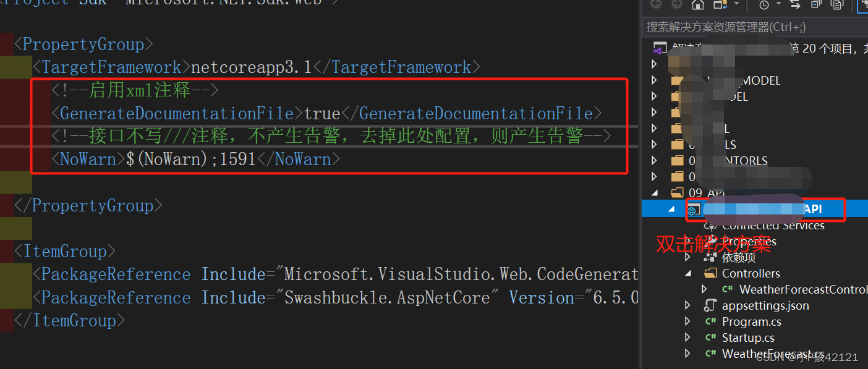The image size is (868, 369).
Task: Collapse the 09 API folder node
Action: 655,193
